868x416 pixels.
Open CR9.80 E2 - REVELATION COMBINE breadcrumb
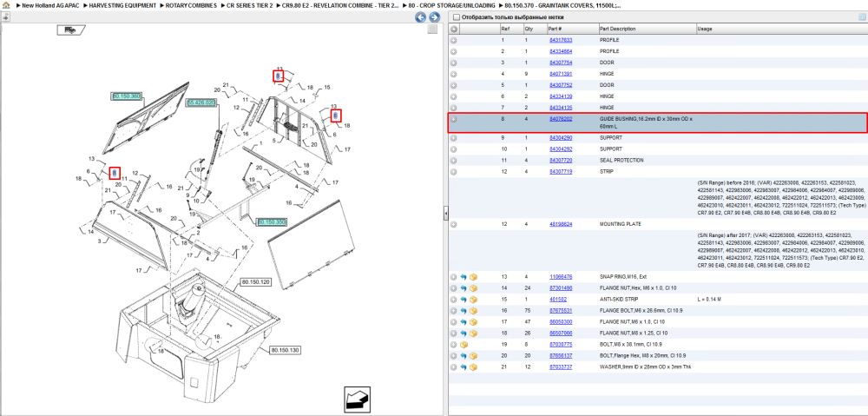click(340, 5)
